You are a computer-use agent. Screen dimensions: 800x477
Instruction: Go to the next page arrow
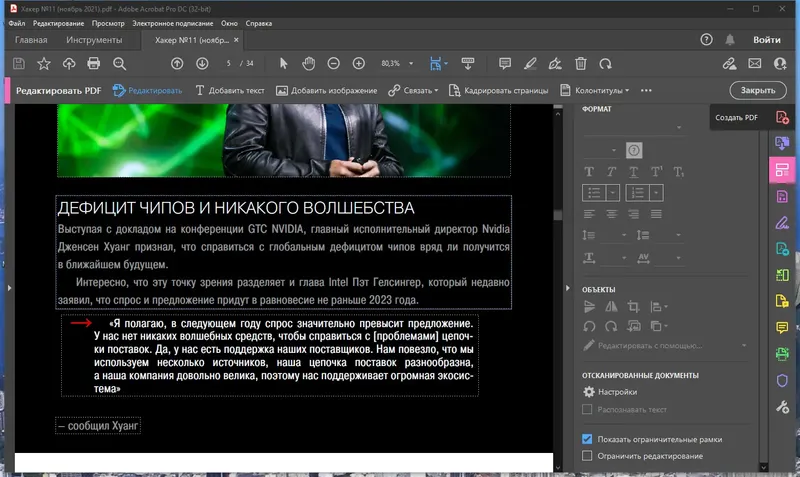[202, 63]
